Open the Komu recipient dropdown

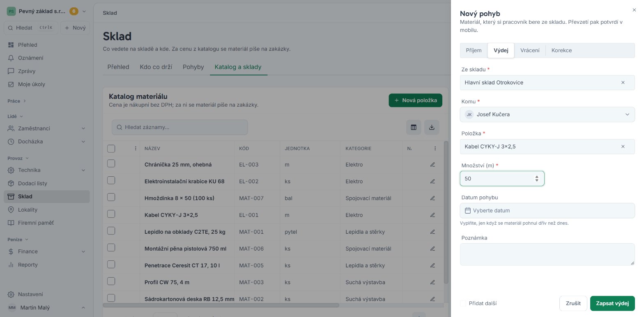coord(547,114)
